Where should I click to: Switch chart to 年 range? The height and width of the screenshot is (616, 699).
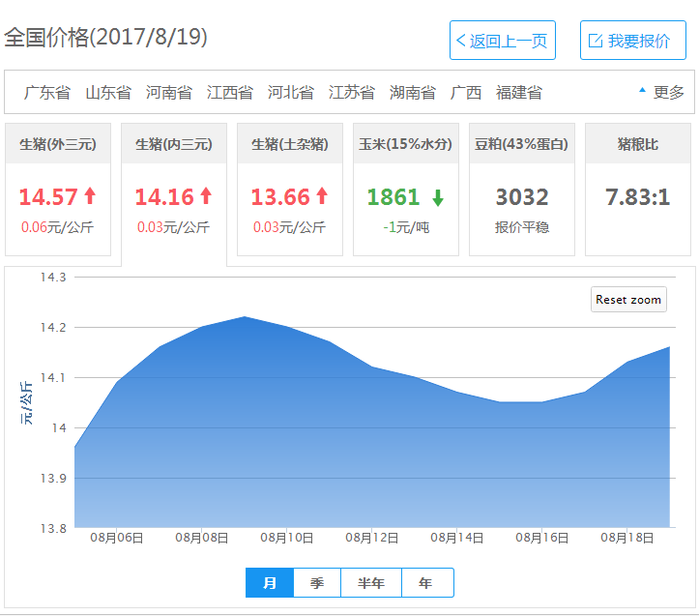click(426, 583)
